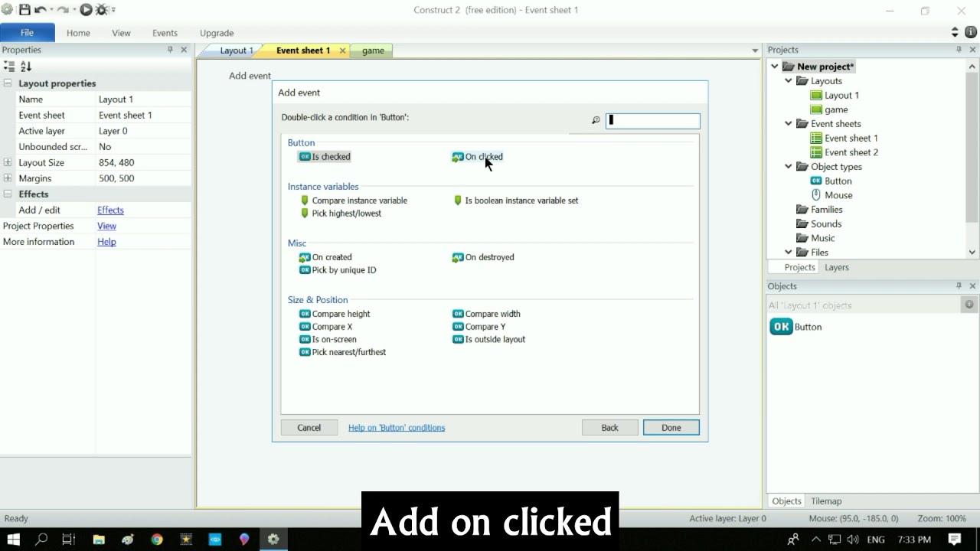Open the Construct 2 gear application icon

[7, 10]
